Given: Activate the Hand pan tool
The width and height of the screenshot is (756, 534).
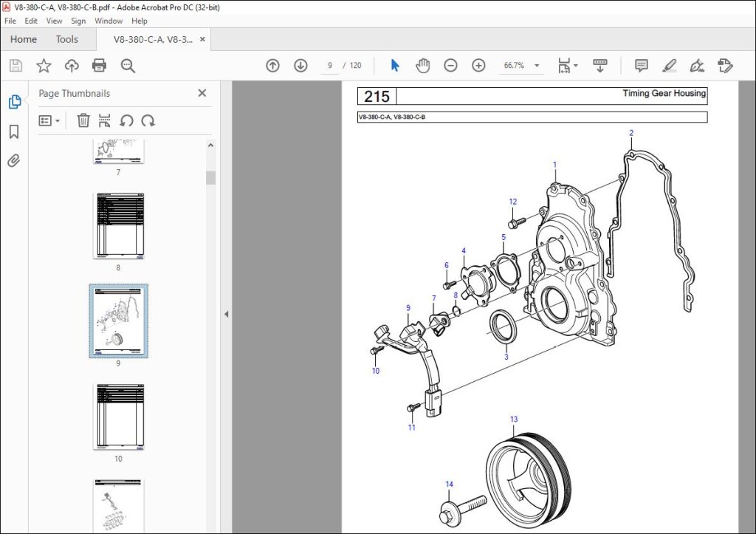Looking at the screenshot, I should point(423,66).
